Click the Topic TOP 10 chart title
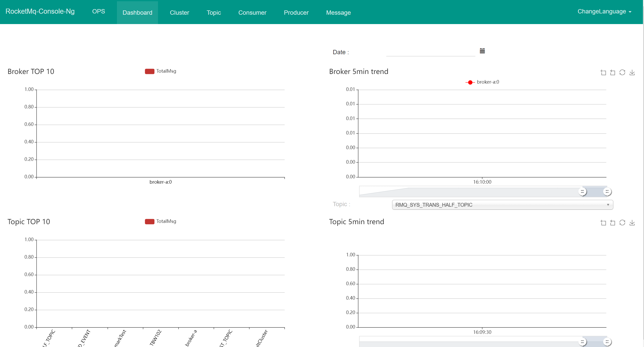This screenshot has height=347, width=644. 29,222
